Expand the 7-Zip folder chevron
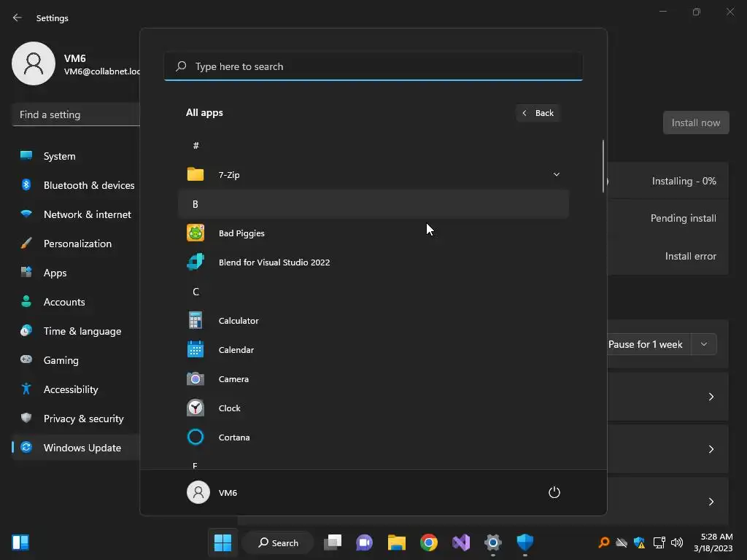 coord(556,174)
